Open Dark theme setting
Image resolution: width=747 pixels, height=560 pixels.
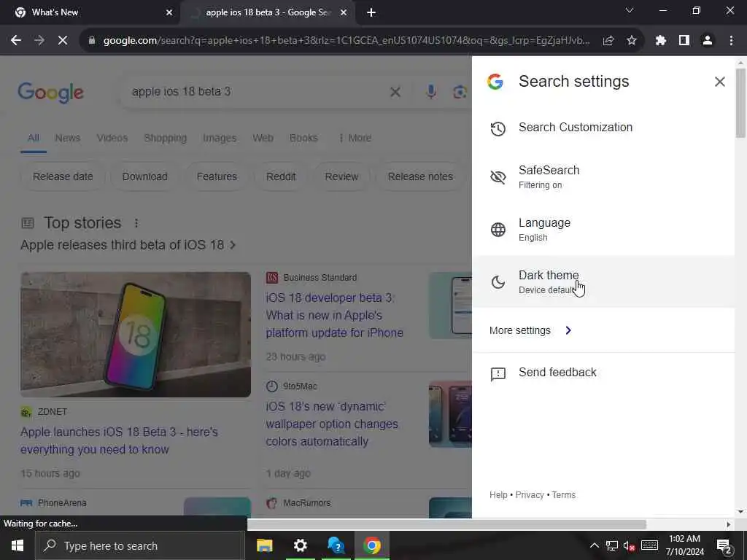coord(603,282)
